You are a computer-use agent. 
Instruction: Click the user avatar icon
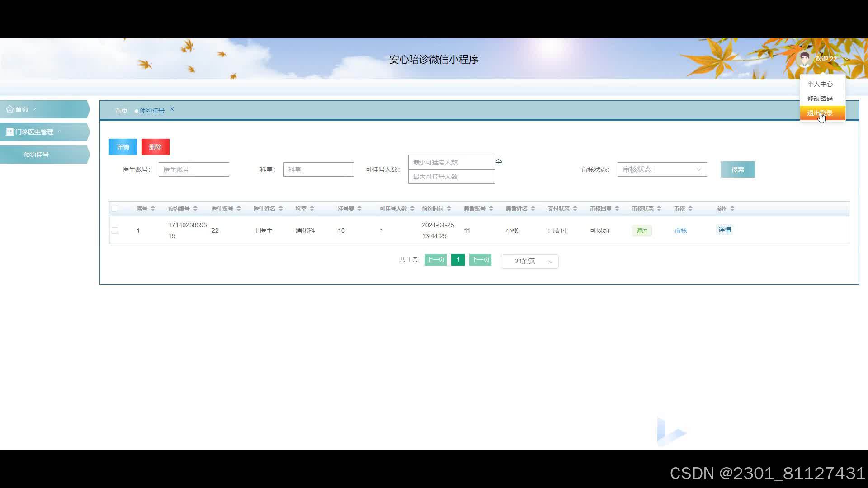(804, 59)
